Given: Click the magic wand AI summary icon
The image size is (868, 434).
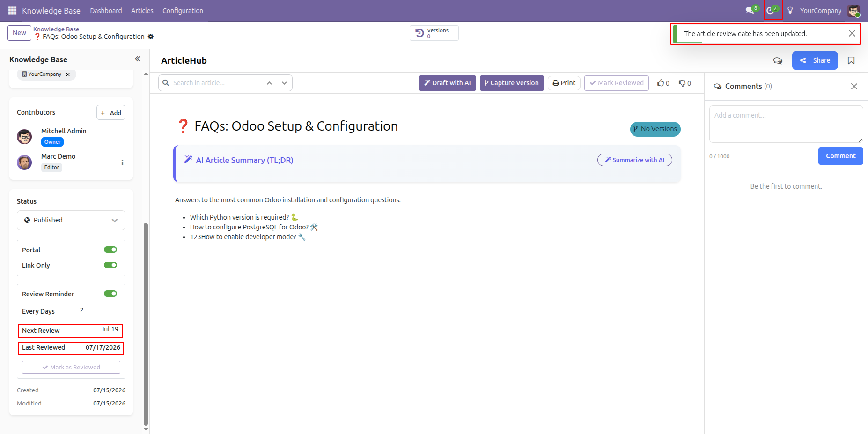Looking at the screenshot, I should tap(188, 160).
